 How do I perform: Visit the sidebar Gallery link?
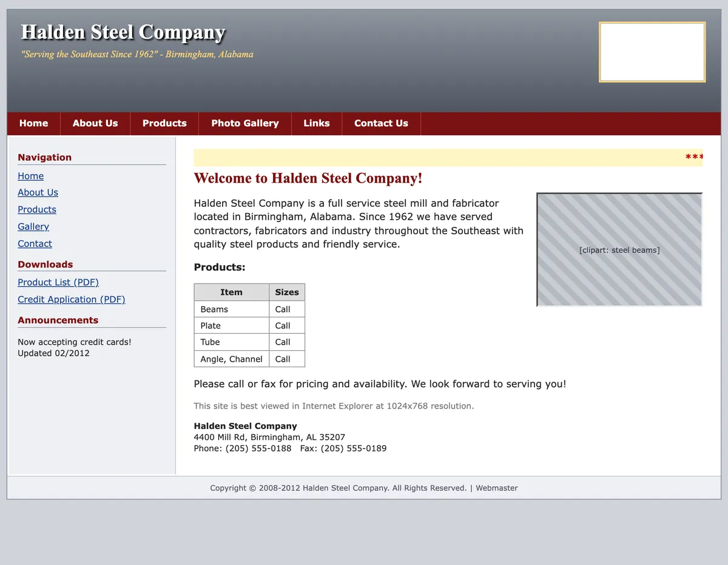coord(33,226)
